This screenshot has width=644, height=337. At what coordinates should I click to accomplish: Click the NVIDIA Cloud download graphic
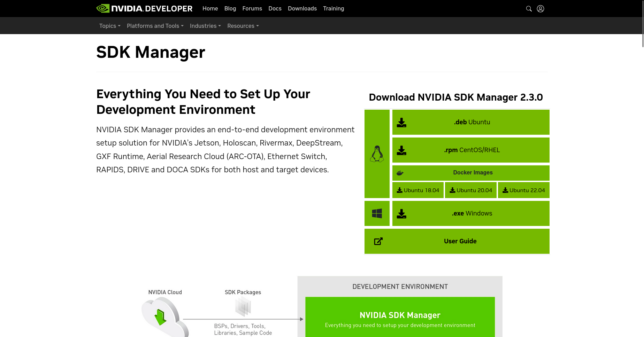165,317
